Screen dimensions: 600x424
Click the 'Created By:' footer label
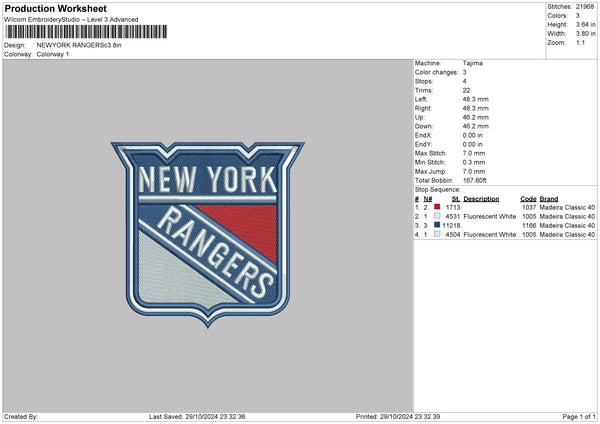pyautogui.click(x=21, y=417)
